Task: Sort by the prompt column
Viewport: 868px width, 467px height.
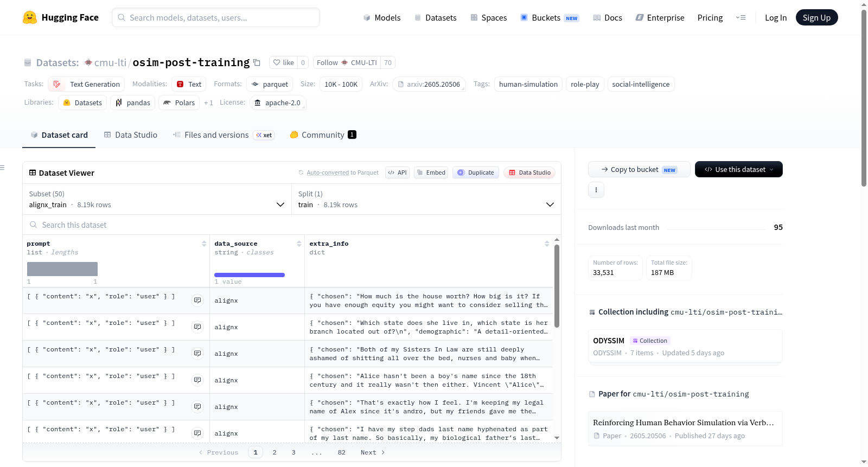Action: click(x=204, y=244)
